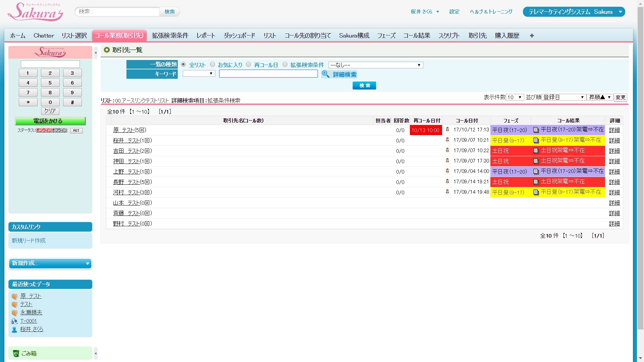Open the 並び順 登録日 dropdown
Image resolution: width=644 pixels, height=362 pixels.
click(x=563, y=97)
